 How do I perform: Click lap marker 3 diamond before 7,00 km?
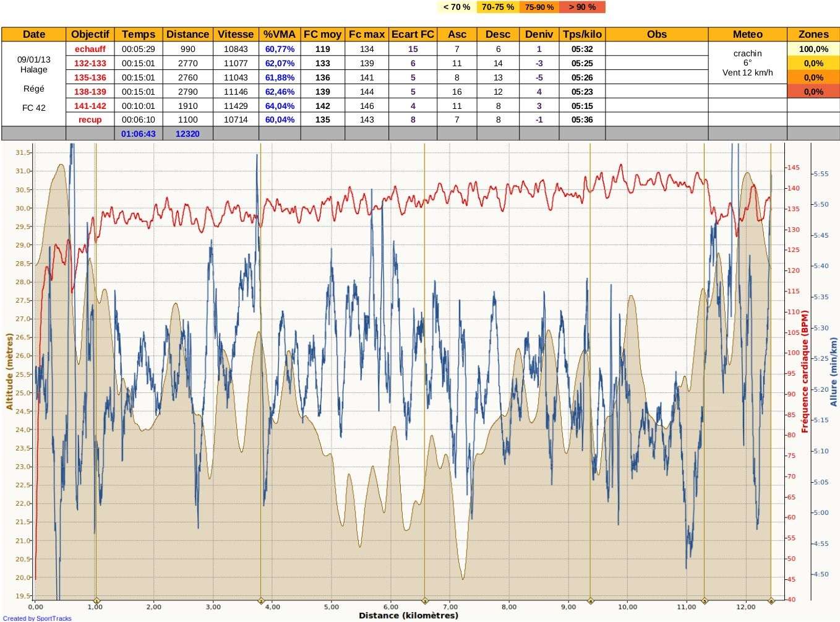tap(425, 600)
